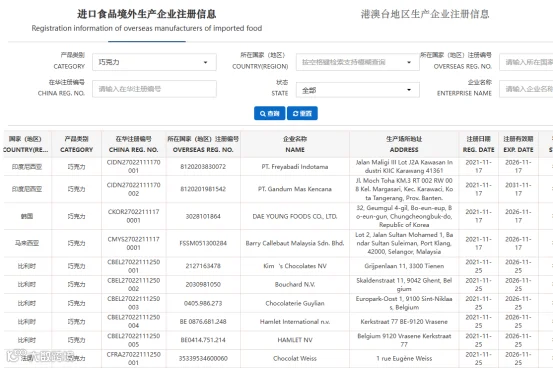The image size is (553, 368).
Task: Click the REG. DATE column header
Action: (x=479, y=144)
